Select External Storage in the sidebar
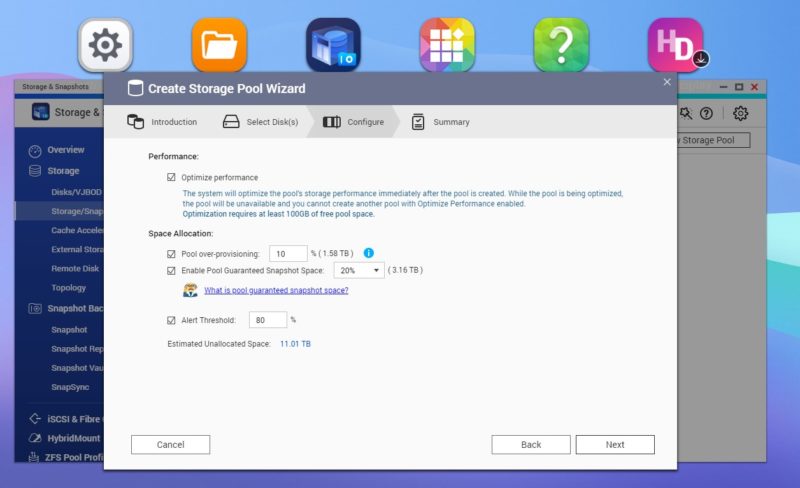The image size is (800, 488). [x=78, y=249]
